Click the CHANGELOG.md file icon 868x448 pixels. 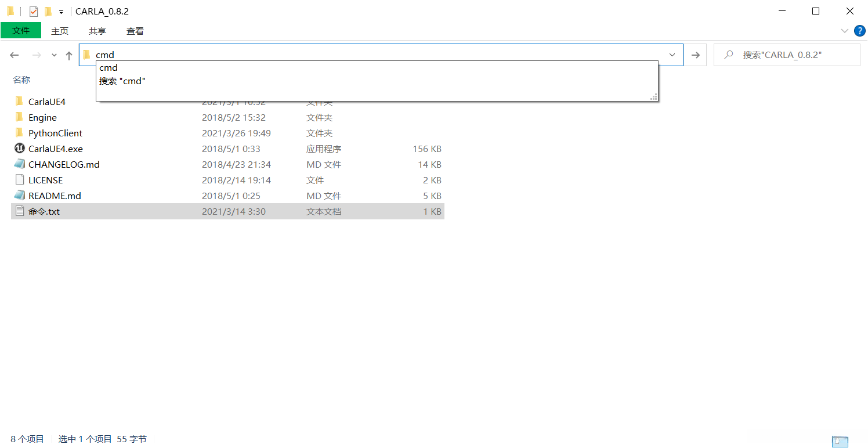pyautogui.click(x=19, y=164)
